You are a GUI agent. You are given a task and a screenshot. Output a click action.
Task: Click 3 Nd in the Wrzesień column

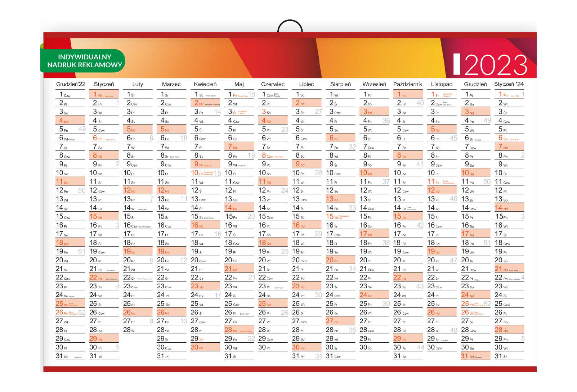coord(374,112)
